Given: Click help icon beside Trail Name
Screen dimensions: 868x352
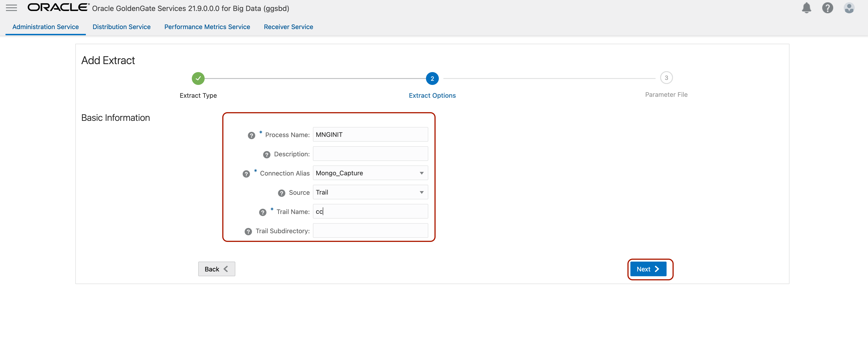Looking at the screenshot, I should [x=263, y=212].
